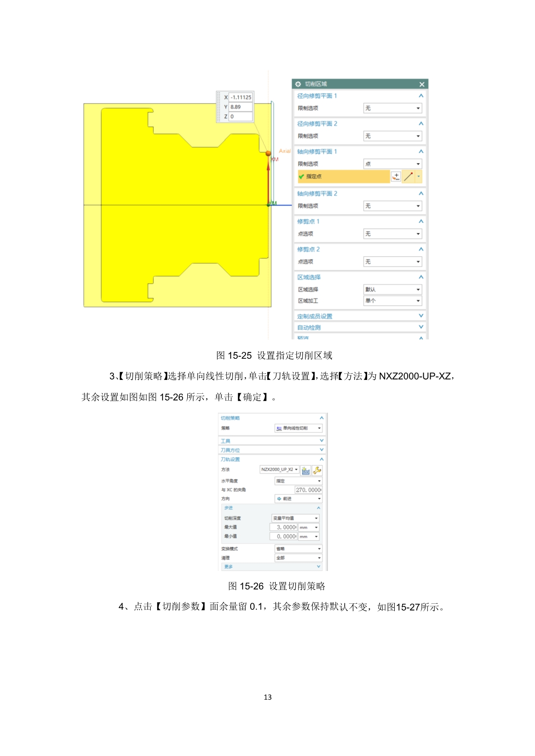Click the caption 图 15-26 设置切削策略
The image size is (535, 756).
click(x=277, y=587)
